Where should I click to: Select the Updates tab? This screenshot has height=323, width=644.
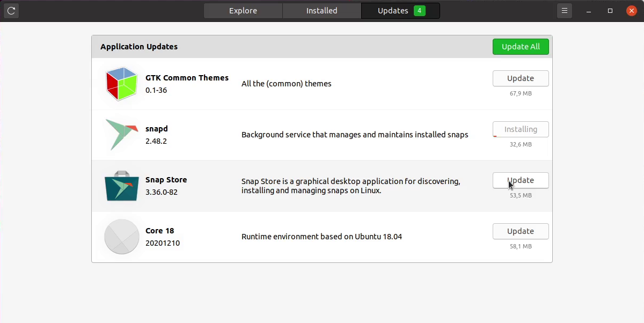tap(400, 11)
